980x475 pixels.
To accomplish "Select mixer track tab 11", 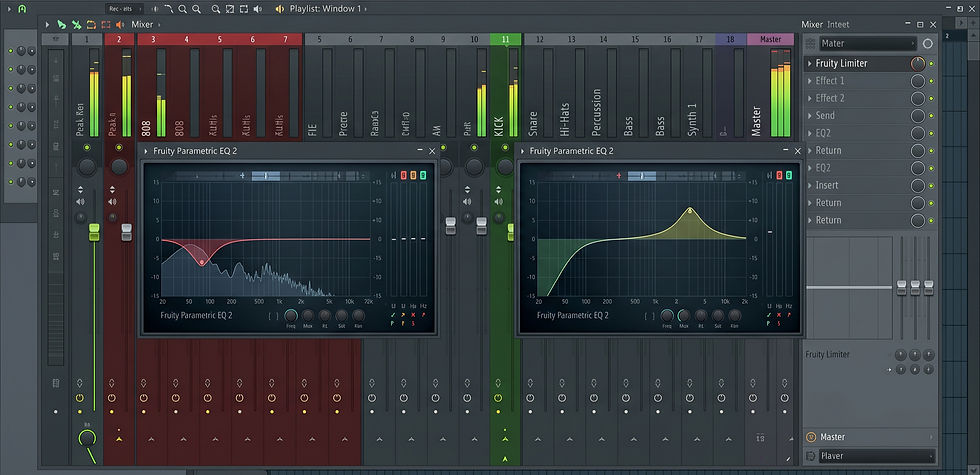I will point(506,39).
